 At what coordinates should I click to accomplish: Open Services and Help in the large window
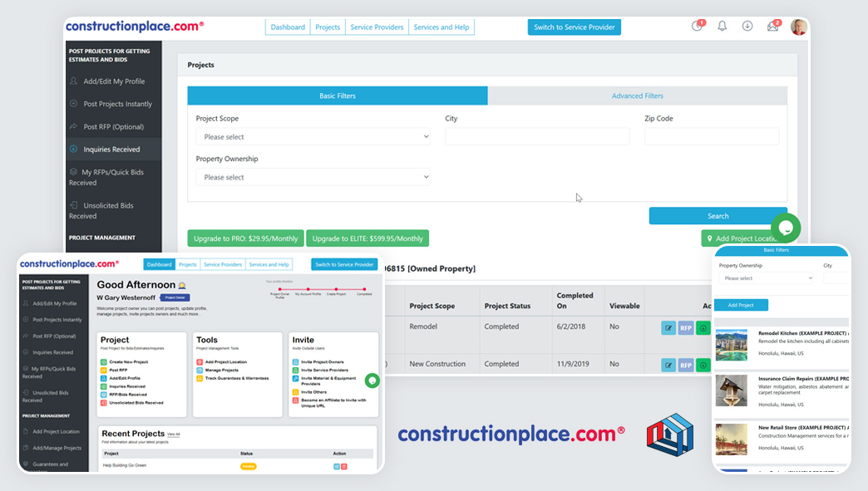coord(441,27)
